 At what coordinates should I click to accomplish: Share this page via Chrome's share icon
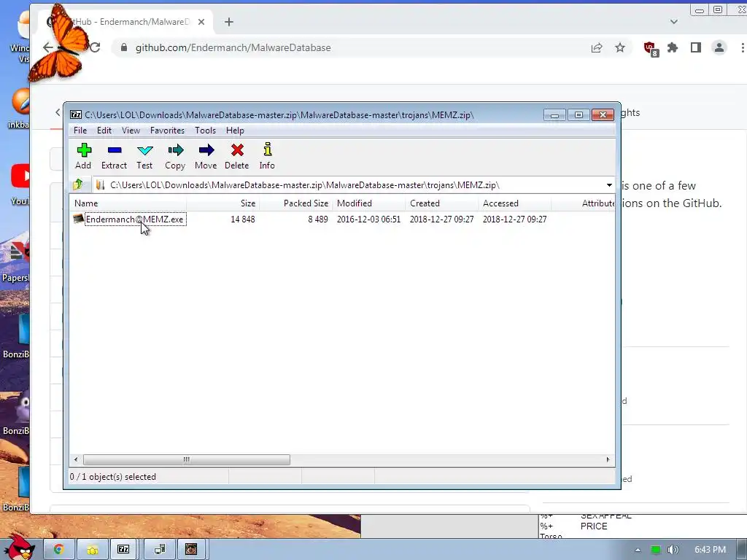[x=597, y=47]
